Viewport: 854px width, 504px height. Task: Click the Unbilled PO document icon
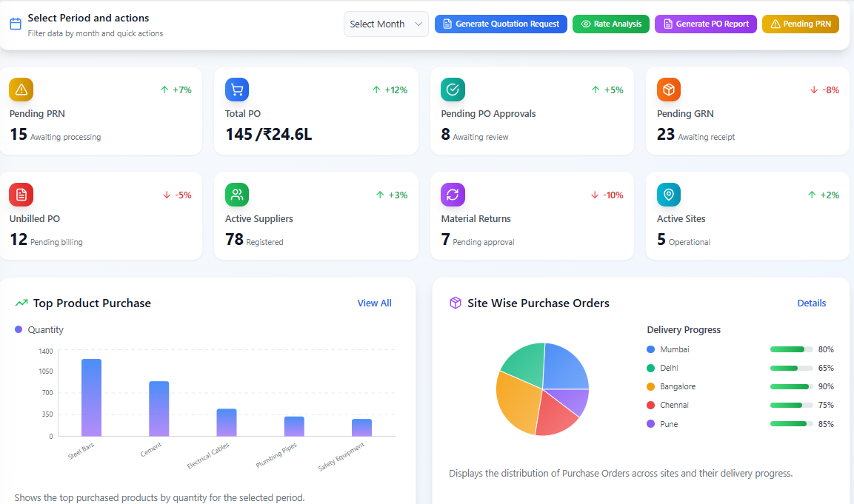(21, 194)
